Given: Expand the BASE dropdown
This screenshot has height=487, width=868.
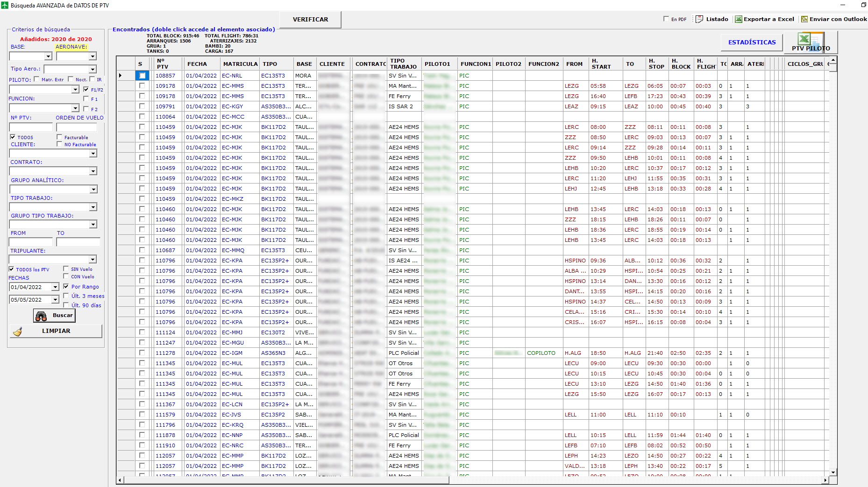Looking at the screenshot, I should [48, 56].
